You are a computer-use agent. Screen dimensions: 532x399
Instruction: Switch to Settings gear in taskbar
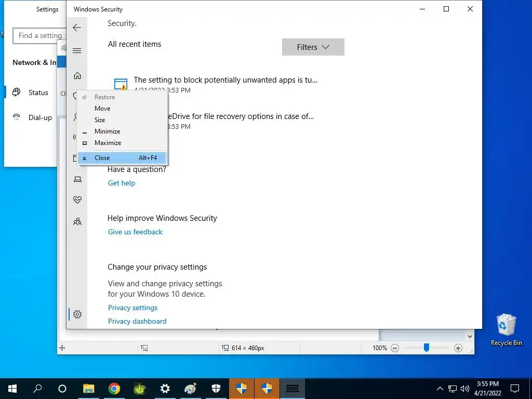point(165,389)
